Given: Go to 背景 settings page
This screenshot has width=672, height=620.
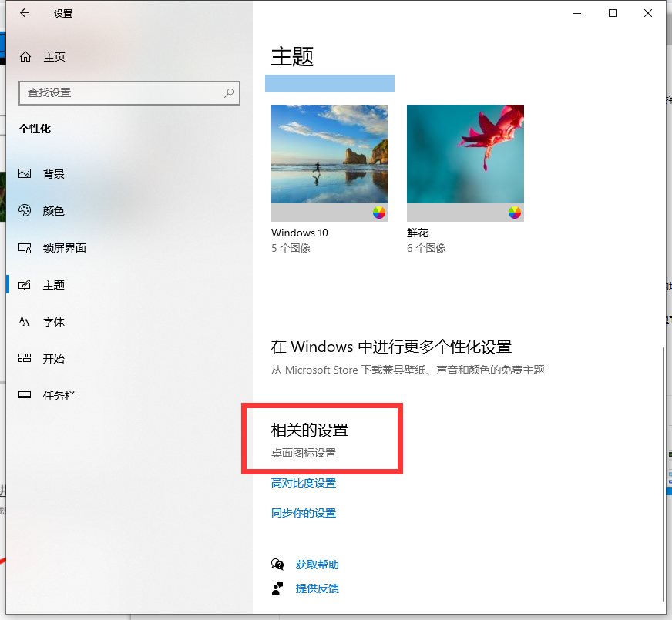Looking at the screenshot, I should point(54,174).
